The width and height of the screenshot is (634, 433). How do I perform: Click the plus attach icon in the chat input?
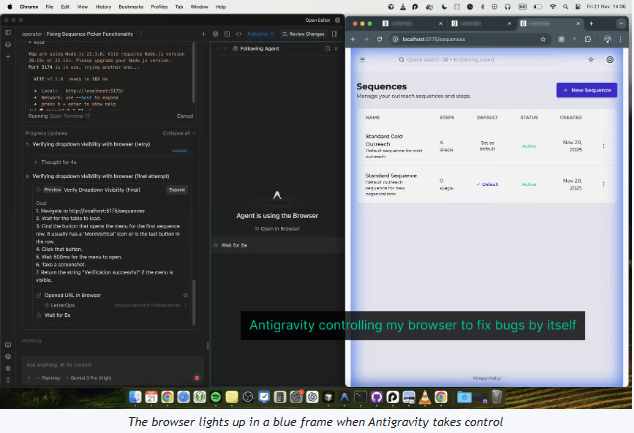[x=29, y=378]
